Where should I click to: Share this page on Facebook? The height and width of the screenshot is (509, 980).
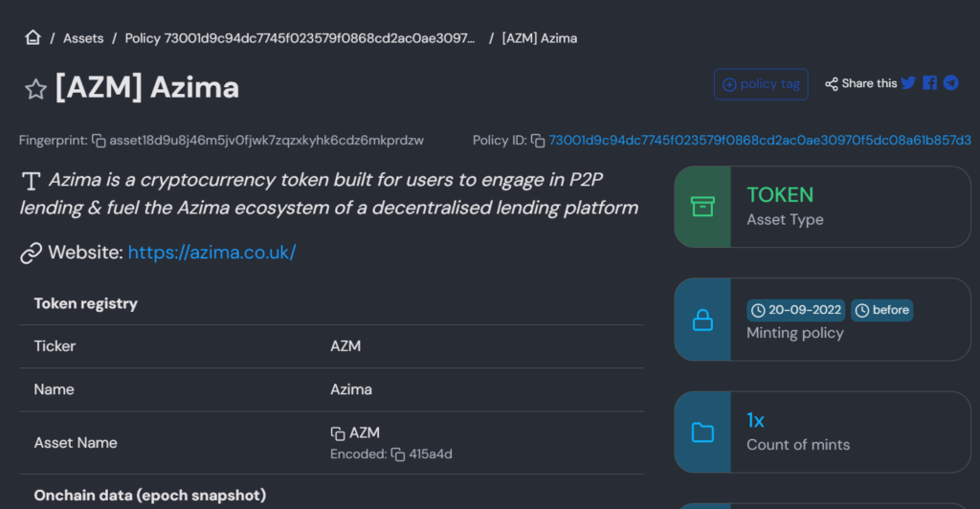929,83
